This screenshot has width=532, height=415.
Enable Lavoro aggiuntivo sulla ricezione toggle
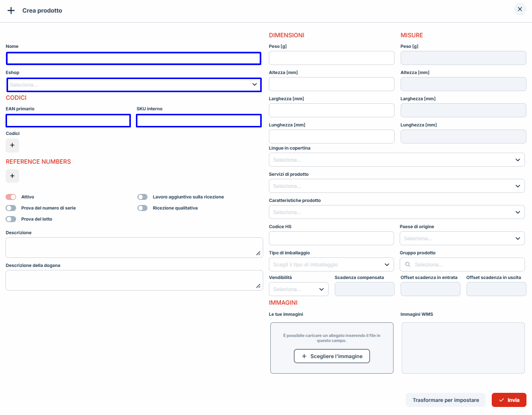click(142, 197)
